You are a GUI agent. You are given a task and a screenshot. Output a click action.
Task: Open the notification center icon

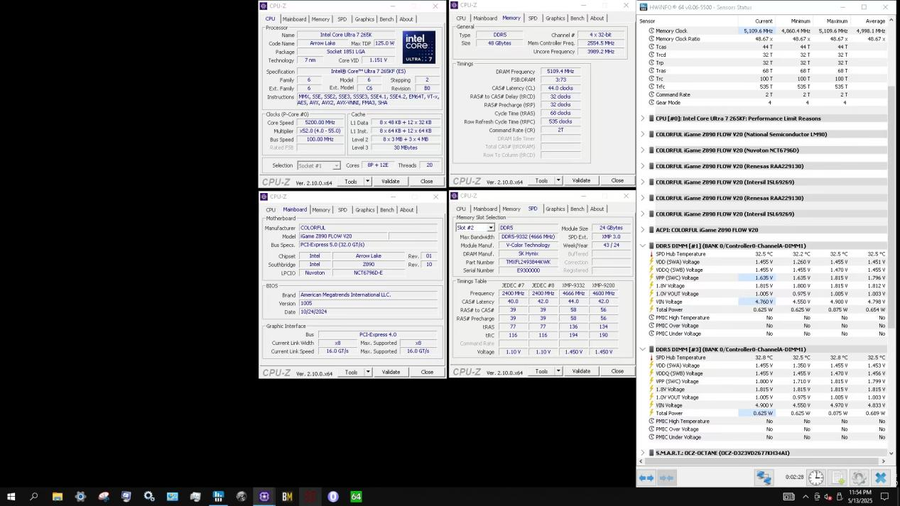point(885,496)
